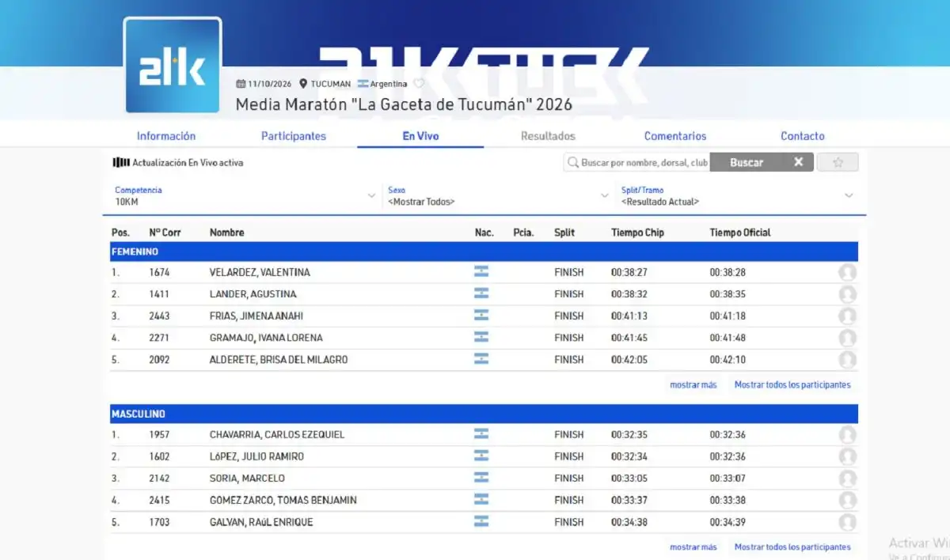Viewport: 950px width, 560px height.
Task: Click the heart favorite icon beside Argentina
Action: tap(419, 84)
